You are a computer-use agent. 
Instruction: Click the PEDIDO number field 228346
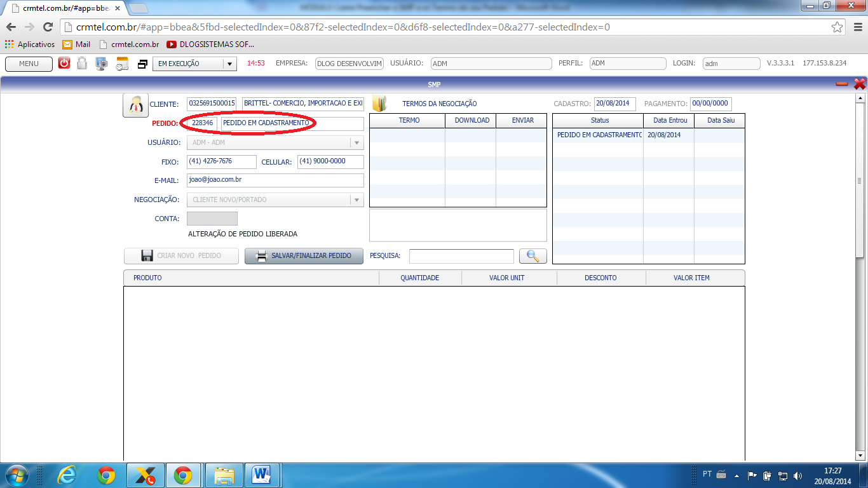point(202,123)
